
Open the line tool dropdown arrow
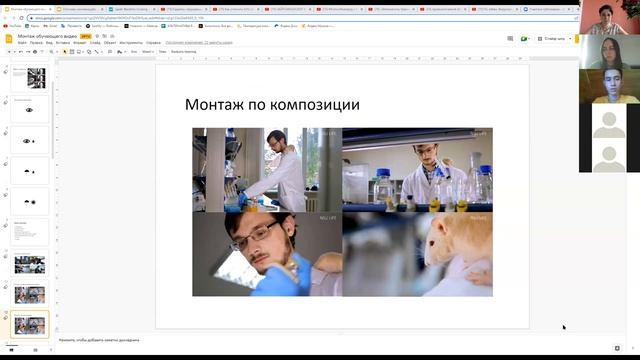(x=102, y=52)
